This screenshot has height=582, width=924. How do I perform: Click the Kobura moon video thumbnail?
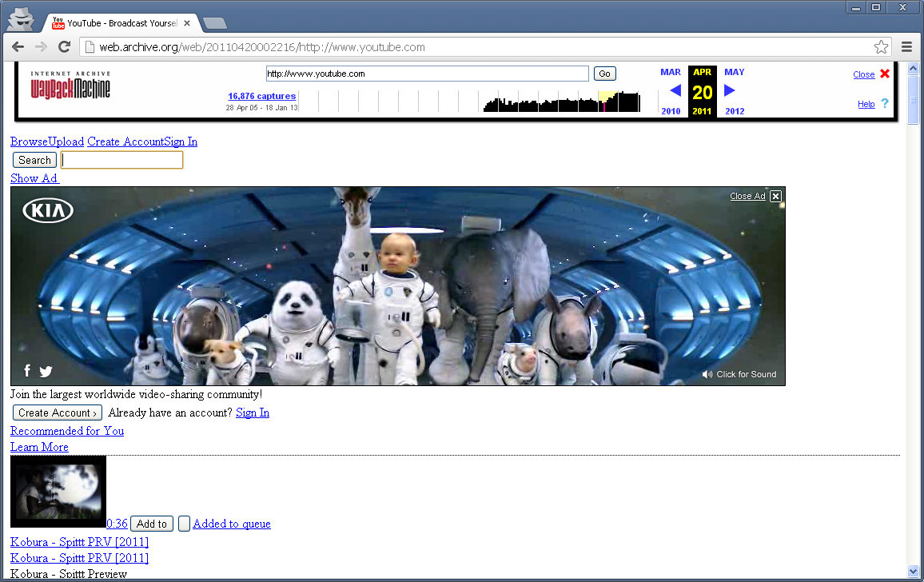(x=58, y=491)
